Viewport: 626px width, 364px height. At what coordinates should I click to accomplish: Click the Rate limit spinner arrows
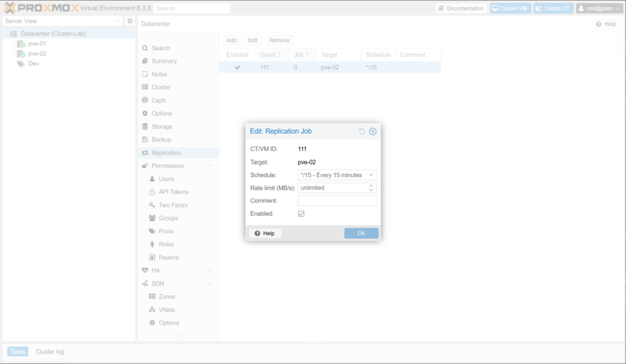371,188
